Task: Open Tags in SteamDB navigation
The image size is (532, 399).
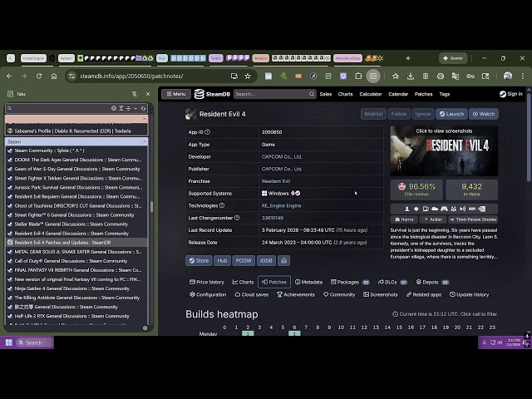Action: tap(445, 94)
